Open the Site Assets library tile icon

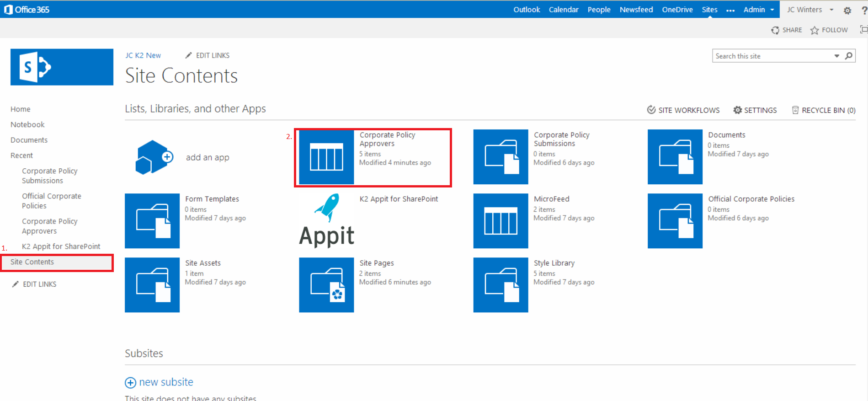152,285
